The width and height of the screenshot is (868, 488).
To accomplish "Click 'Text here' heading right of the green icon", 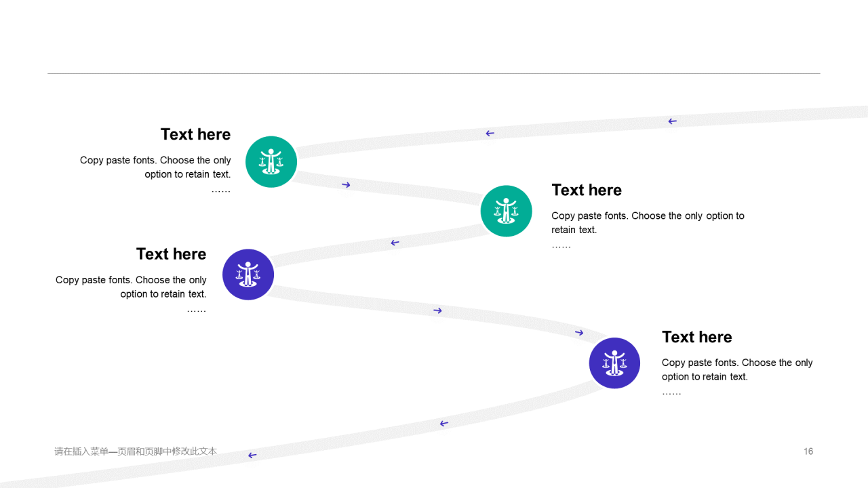I will pos(587,190).
